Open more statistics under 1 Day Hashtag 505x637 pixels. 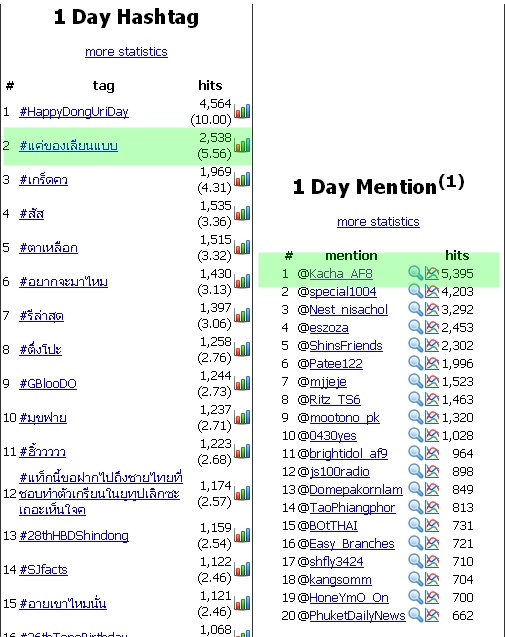click(x=126, y=52)
